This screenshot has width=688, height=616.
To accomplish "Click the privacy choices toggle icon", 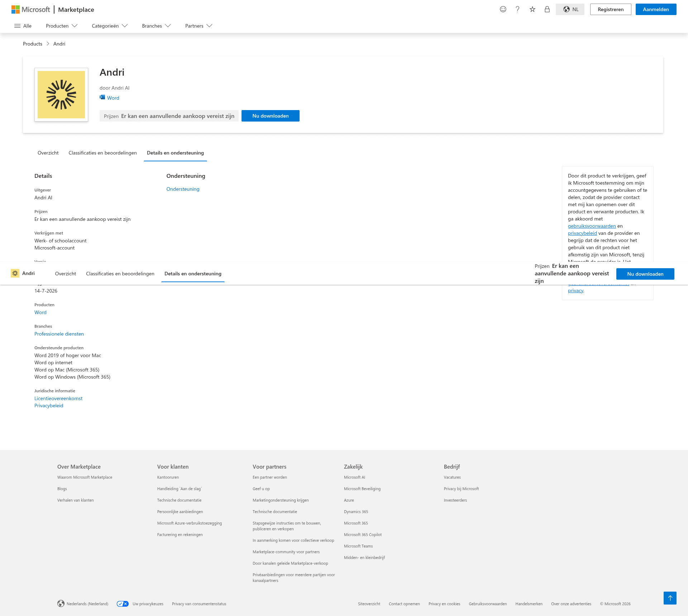I will click(x=123, y=604).
